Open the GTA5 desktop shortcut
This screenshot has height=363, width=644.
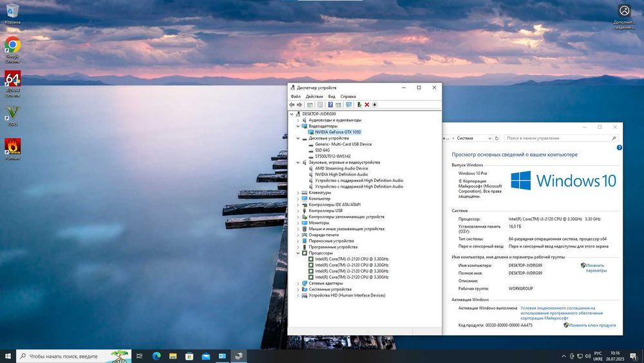(x=12, y=115)
